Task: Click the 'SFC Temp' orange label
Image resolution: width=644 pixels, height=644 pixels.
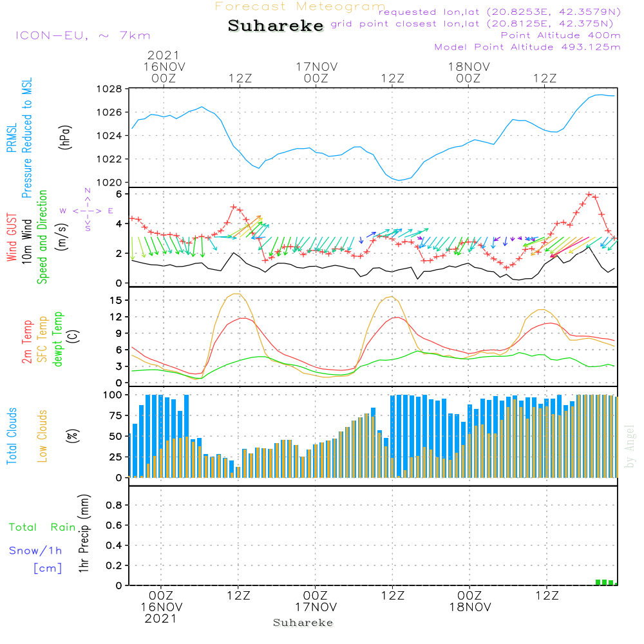Action: pos(43,339)
